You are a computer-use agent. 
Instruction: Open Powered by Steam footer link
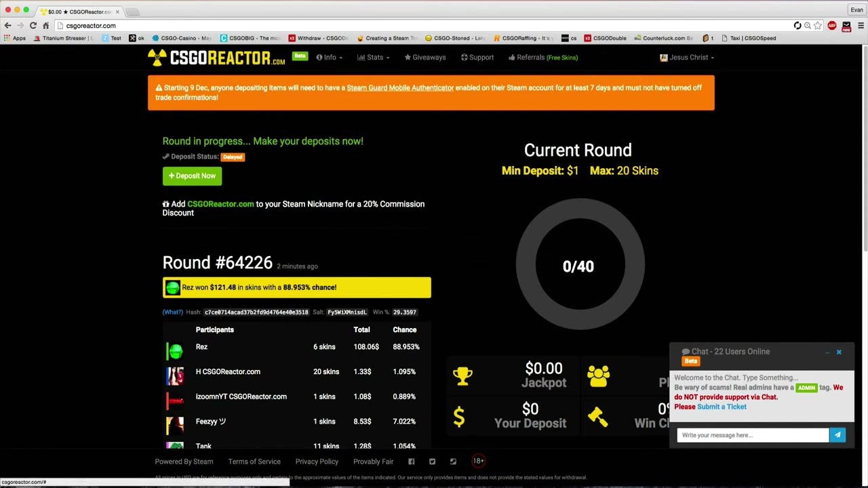(184, 462)
